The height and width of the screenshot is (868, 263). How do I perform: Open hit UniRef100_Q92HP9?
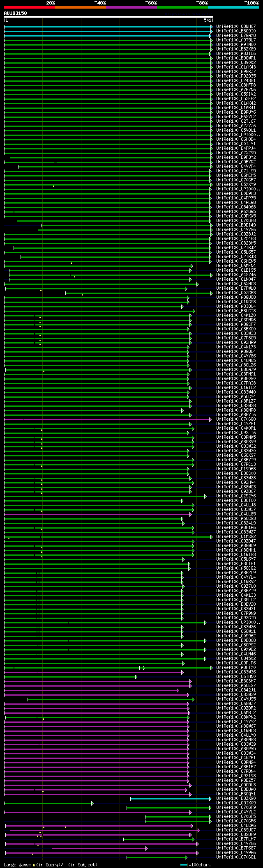coord(236,342)
